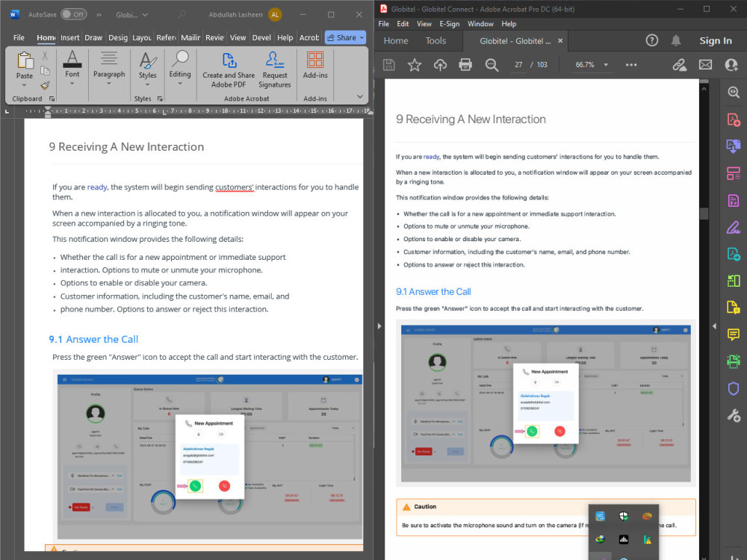Print the PDF with the printer icon
This screenshot has width=747, height=560.
click(465, 64)
